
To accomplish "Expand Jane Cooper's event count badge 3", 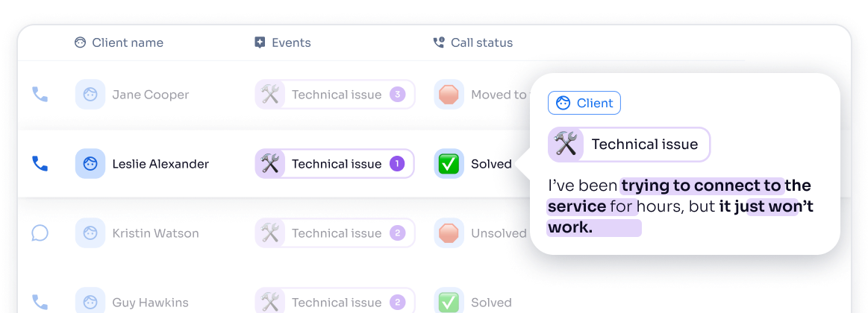I will tap(398, 95).
